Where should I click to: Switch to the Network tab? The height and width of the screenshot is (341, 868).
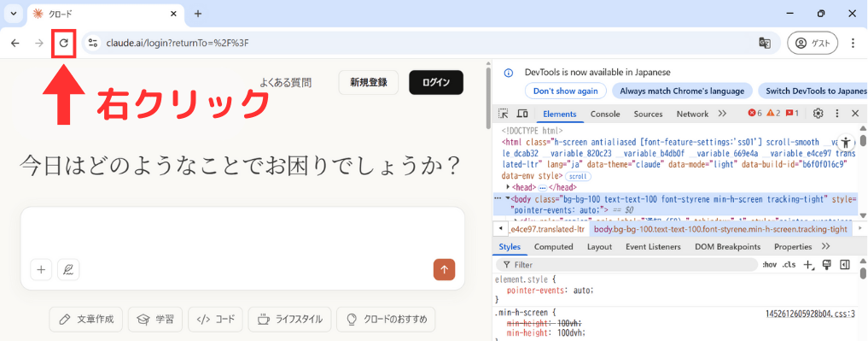point(692,114)
